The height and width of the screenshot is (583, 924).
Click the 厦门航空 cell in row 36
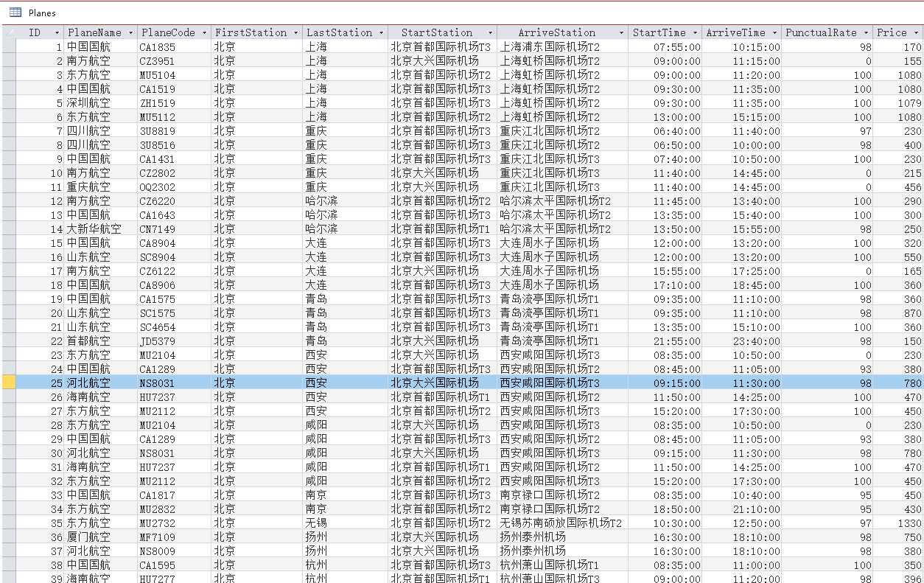pyautogui.click(x=85, y=537)
